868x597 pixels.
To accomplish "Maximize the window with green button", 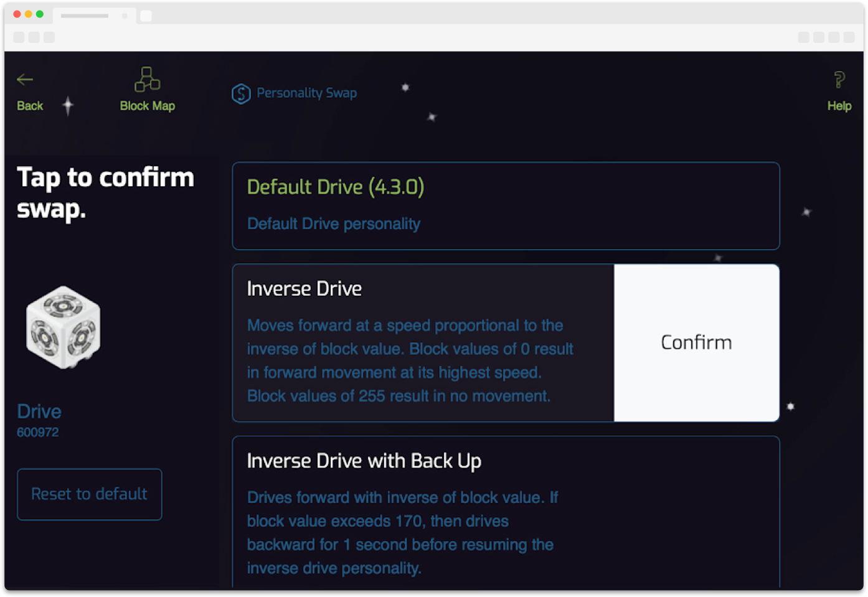I will pos(40,14).
